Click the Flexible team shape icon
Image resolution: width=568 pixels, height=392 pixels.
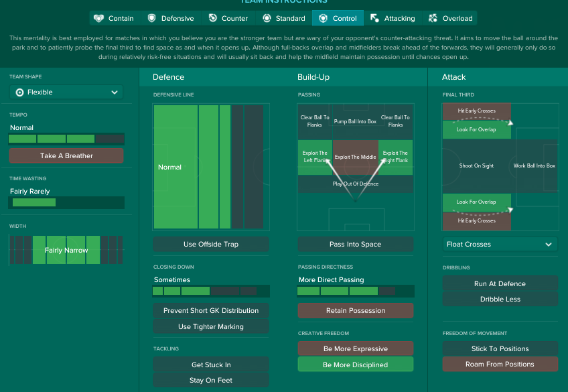pos(19,92)
